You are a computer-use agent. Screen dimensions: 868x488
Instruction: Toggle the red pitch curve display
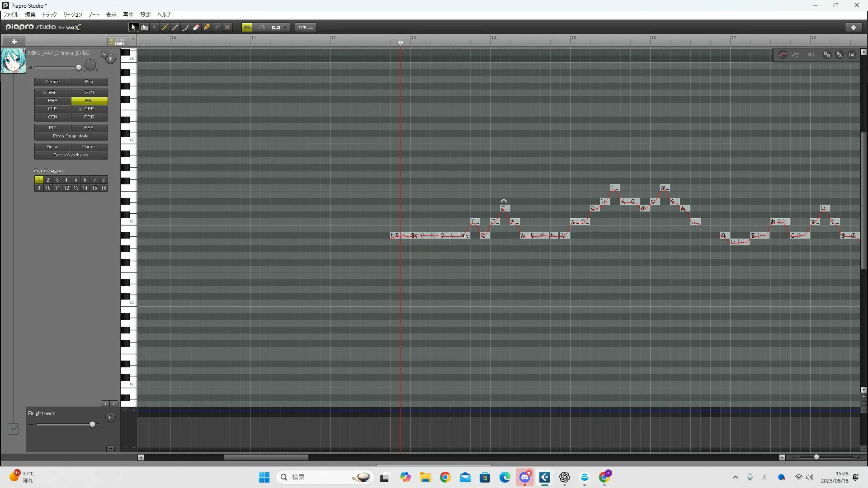[783, 55]
